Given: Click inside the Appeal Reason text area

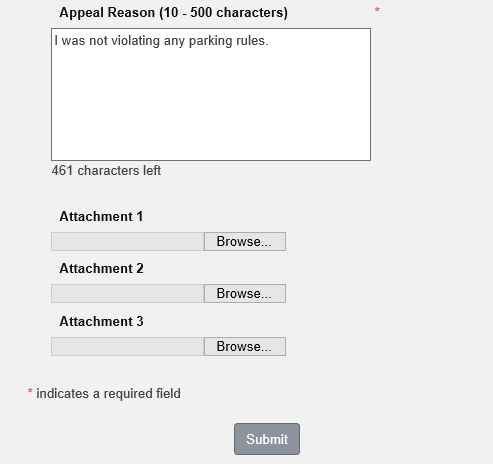Looking at the screenshot, I should coord(211,94).
